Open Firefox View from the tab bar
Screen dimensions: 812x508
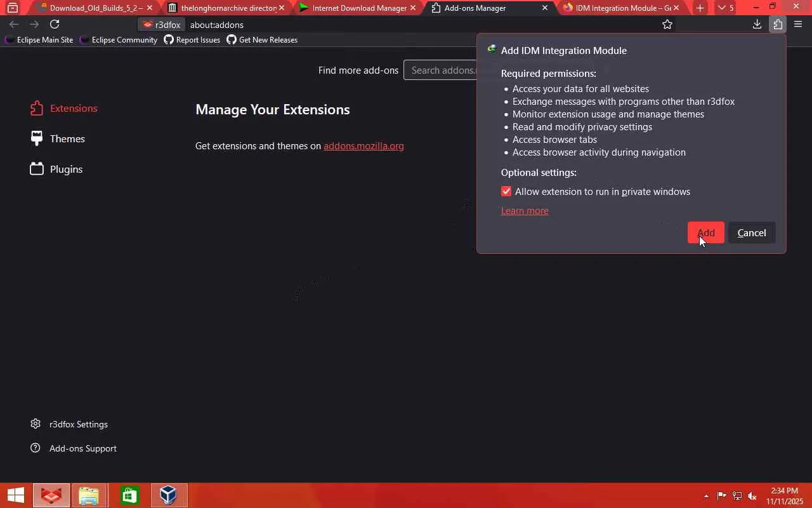click(13, 8)
